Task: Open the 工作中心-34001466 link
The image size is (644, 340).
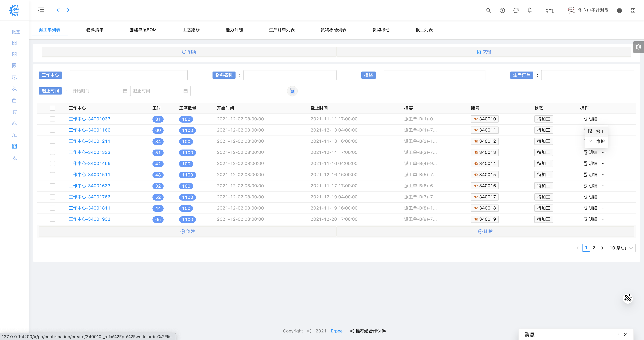Action: pyautogui.click(x=90, y=163)
